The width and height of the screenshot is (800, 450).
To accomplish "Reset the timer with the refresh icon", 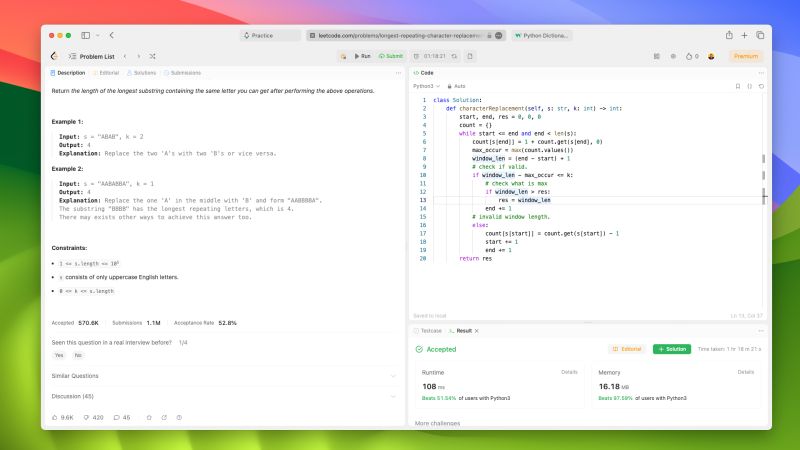I will pyautogui.click(x=454, y=56).
